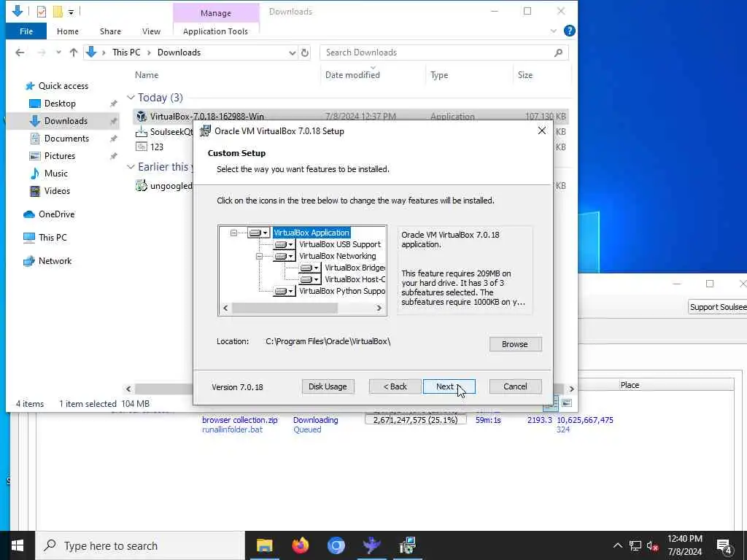Click the Search Downloads field
747x560 pixels.
pos(444,52)
